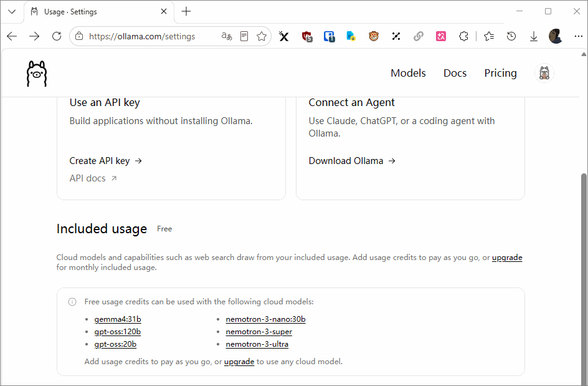Close the Usage Settings tab
The image size is (588, 386).
pos(164,12)
